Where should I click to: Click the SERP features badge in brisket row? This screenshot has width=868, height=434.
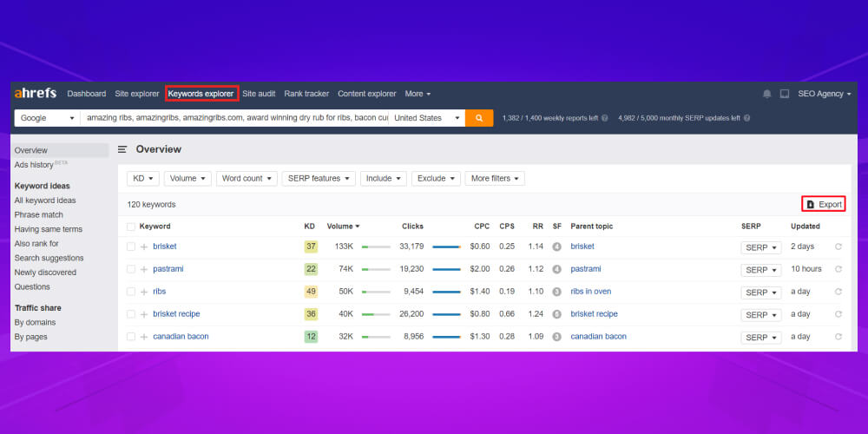[557, 247]
